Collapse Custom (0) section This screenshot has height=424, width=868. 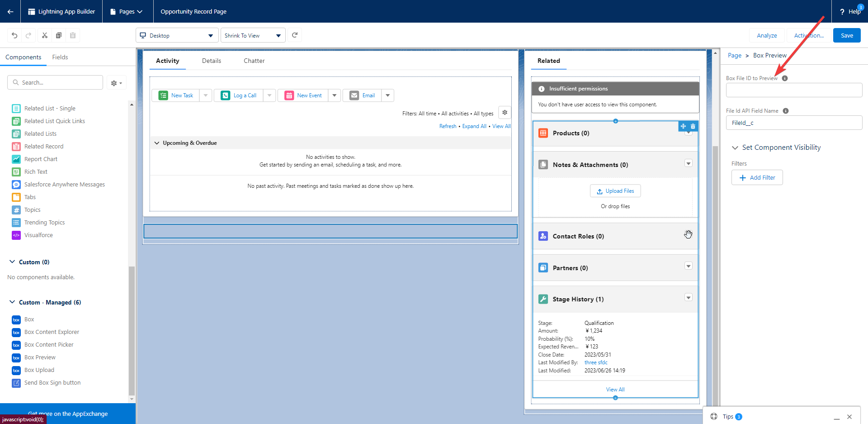pyautogui.click(x=12, y=262)
